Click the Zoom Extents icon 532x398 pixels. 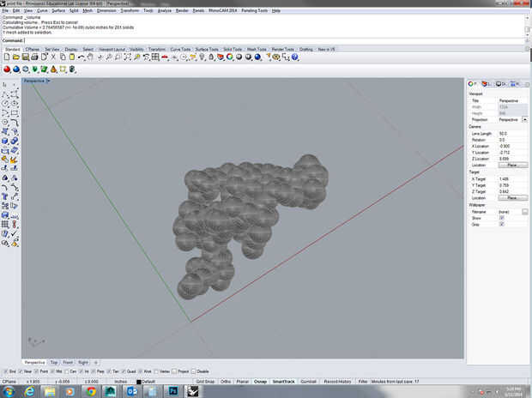[128, 57]
